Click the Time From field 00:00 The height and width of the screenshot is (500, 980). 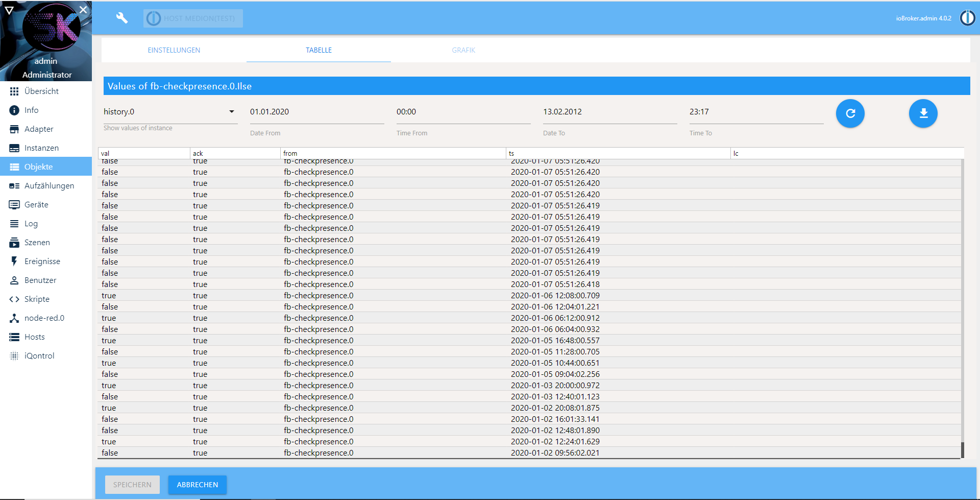463,112
